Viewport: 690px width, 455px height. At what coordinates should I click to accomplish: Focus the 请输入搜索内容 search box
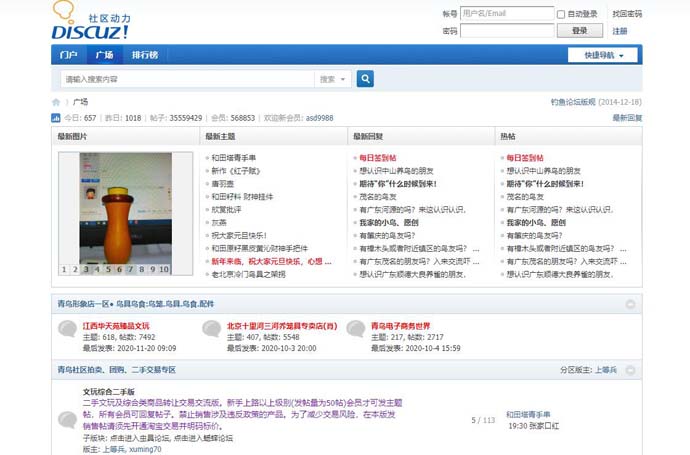187,79
